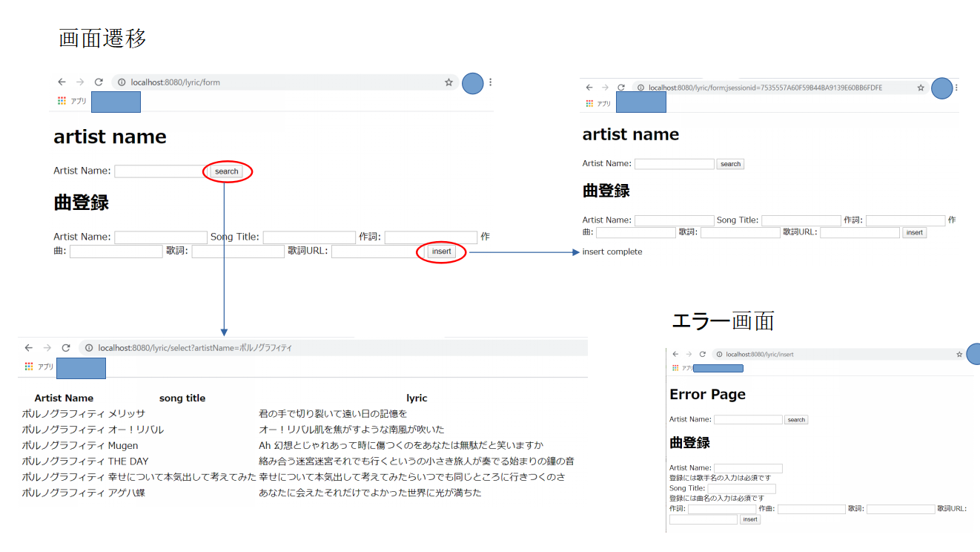Click the blue profile avatar circle on the form page

coord(472,83)
